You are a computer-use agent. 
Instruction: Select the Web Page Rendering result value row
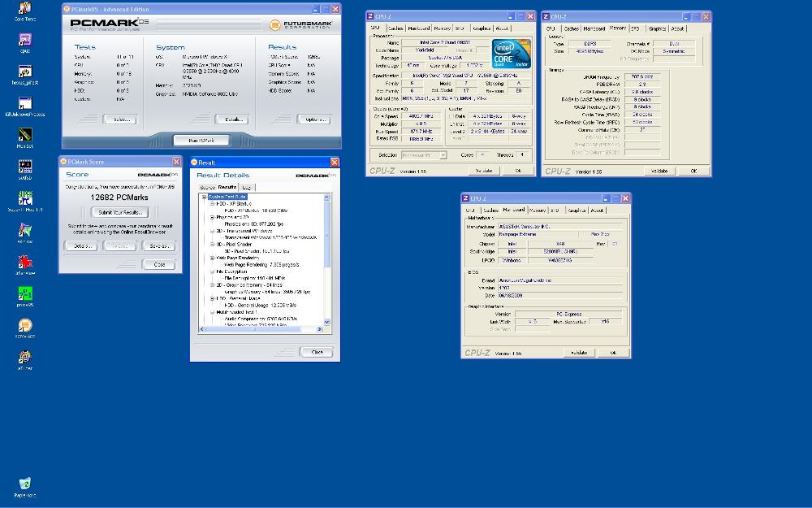pyautogui.click(x=261, y=264)
